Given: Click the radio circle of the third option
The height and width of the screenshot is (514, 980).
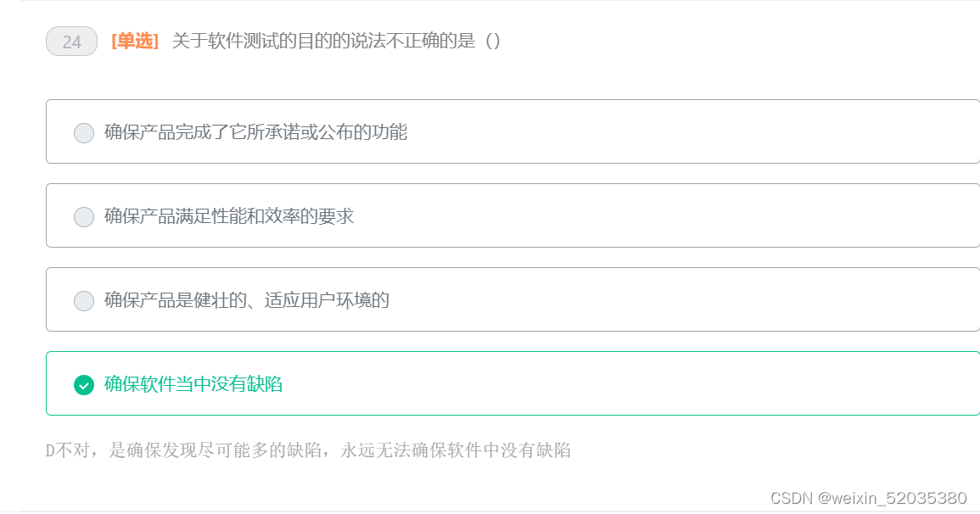Looking at the screenshot, I should (x=82, y=300).
